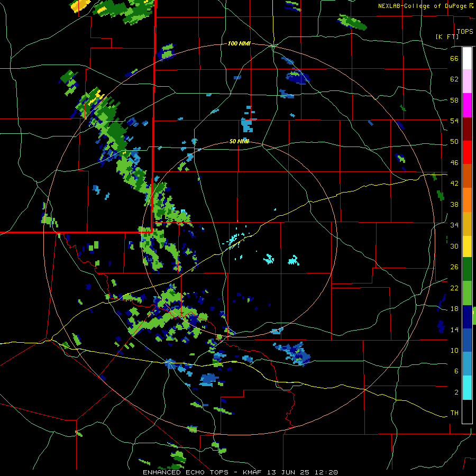Viewport: 476px width, 476px height.
Task: Click the cyan legend swatch
Action: pos(467,388)
